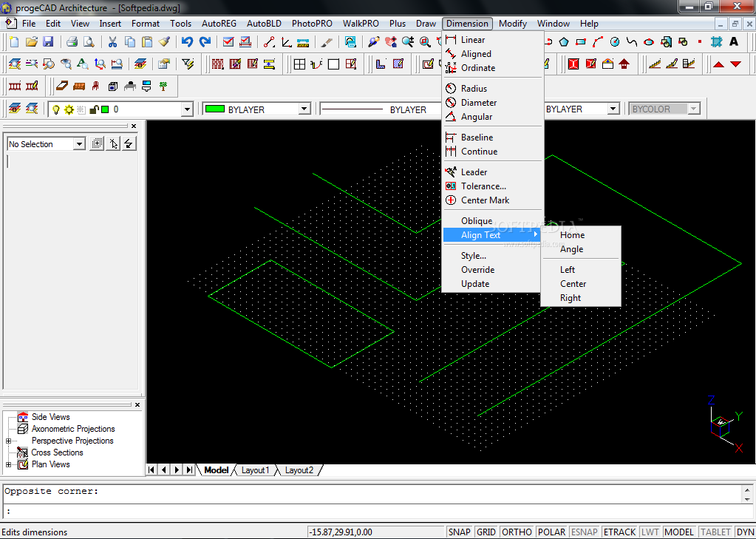Expand the Perspective Projections tree node

(8, 441)
